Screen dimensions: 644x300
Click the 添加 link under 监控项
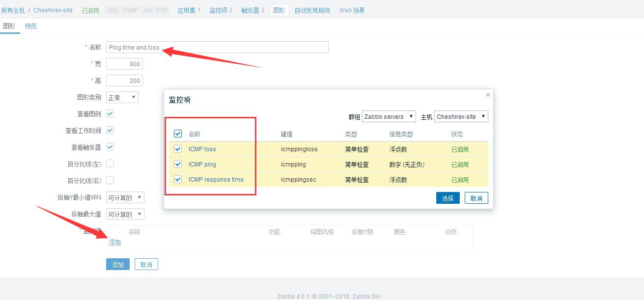[114, 243]
